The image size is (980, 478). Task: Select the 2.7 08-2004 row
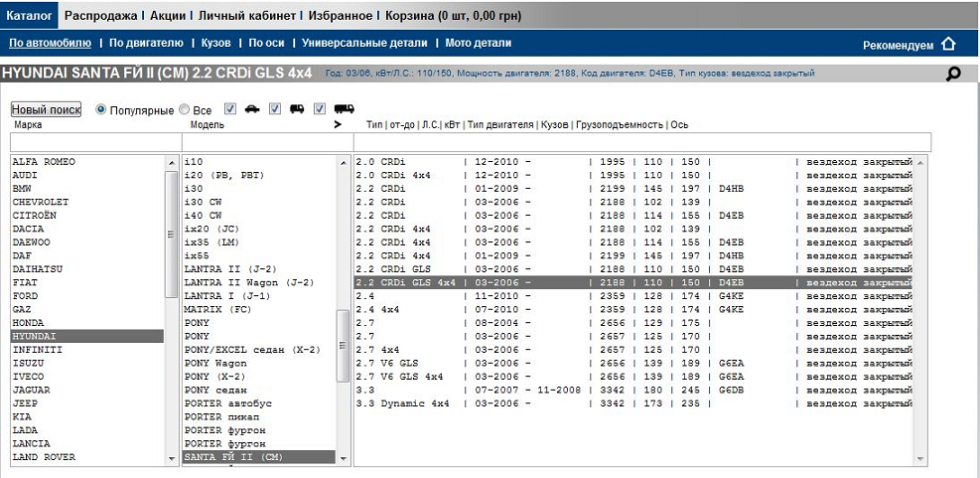[x=633, y=323]
